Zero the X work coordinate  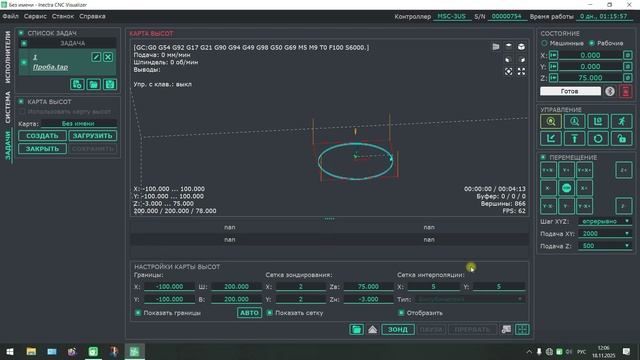tap(628, 55)
